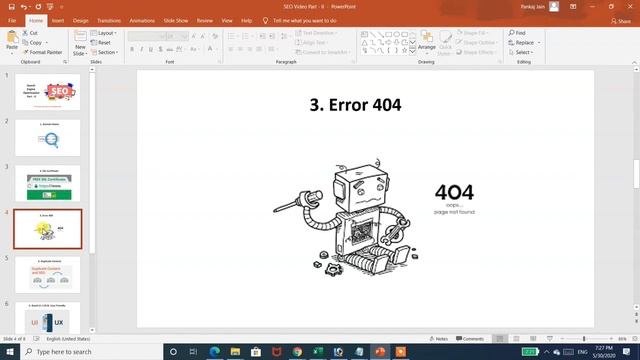Image resolution: width=640 pixels, height=360 pixels.
Task: Switch to the Slide Show tab
Action: tap(176, 20)
